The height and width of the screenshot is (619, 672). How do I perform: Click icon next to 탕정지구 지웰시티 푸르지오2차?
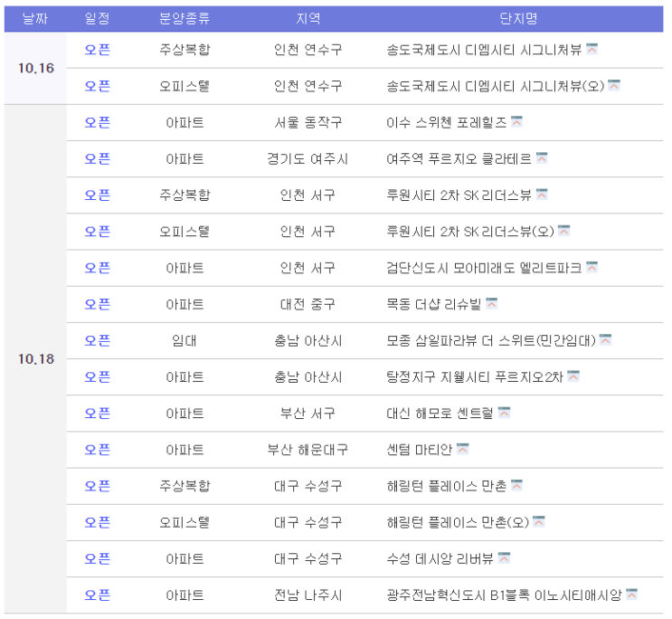[573, 376]
